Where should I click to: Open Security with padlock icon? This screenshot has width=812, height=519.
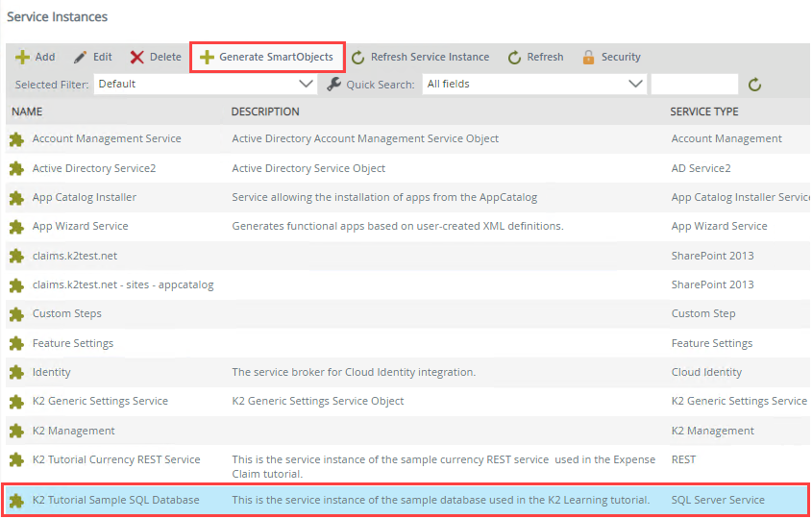(611, 57)
